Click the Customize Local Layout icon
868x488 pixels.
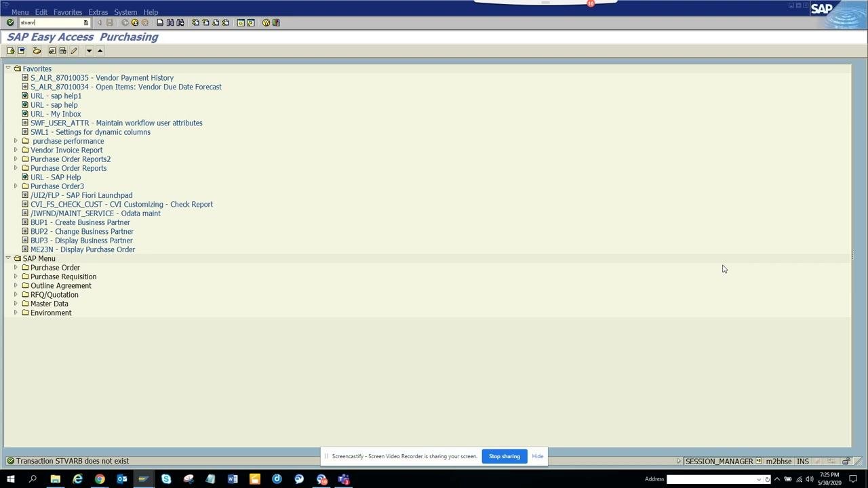pyautogui.click(x=276, y=22)
